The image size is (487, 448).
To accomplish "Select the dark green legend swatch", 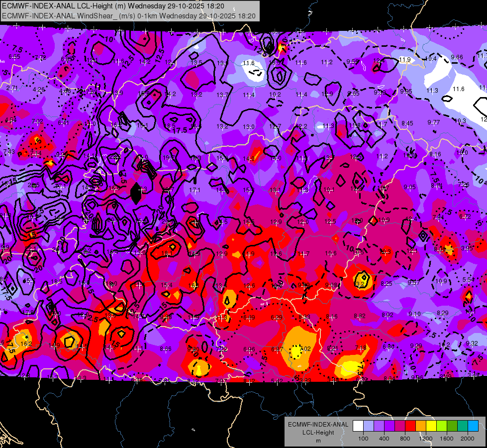I will tap(452, 426).
